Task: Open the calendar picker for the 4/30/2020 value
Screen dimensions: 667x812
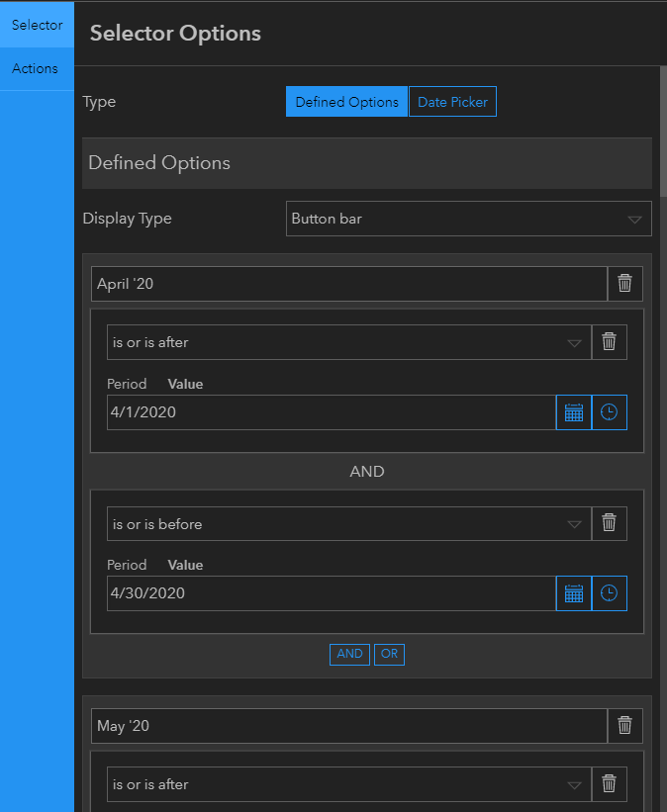Action: tap(573, 593)
